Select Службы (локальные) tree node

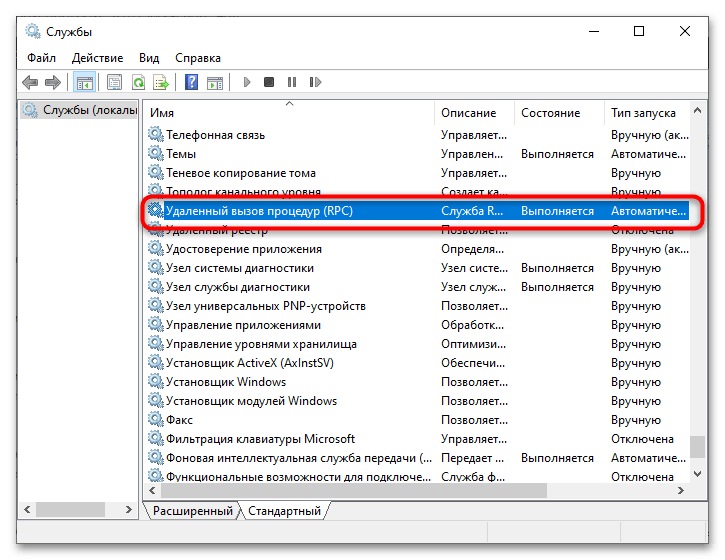point(80,110)
